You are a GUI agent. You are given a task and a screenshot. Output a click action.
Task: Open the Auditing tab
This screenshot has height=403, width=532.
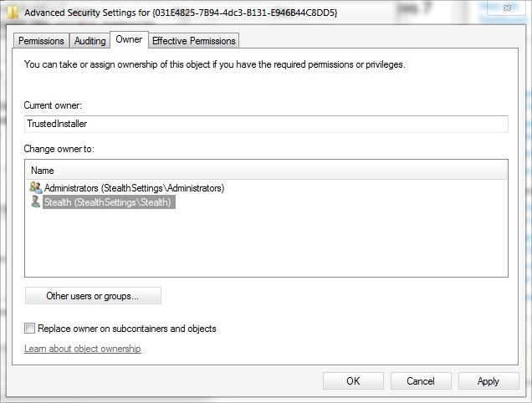pyautogui.click(x=90, y=41)
